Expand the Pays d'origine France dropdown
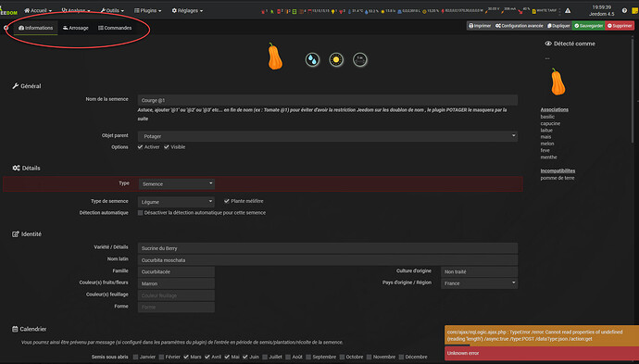The width and height of the screenshot is (639, 364). pos(480,283)
